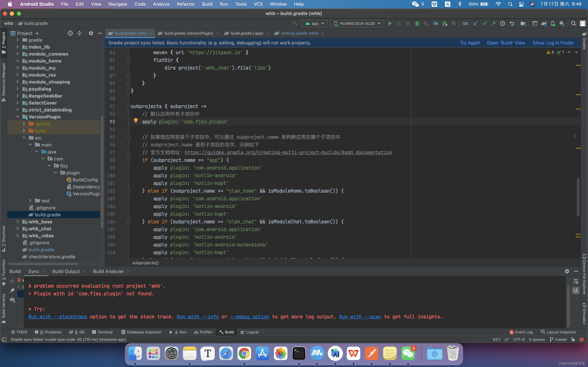Viewport: 588px width, 367px height.
Task: Open the Refactor menu
Action: tap(186, 4)
